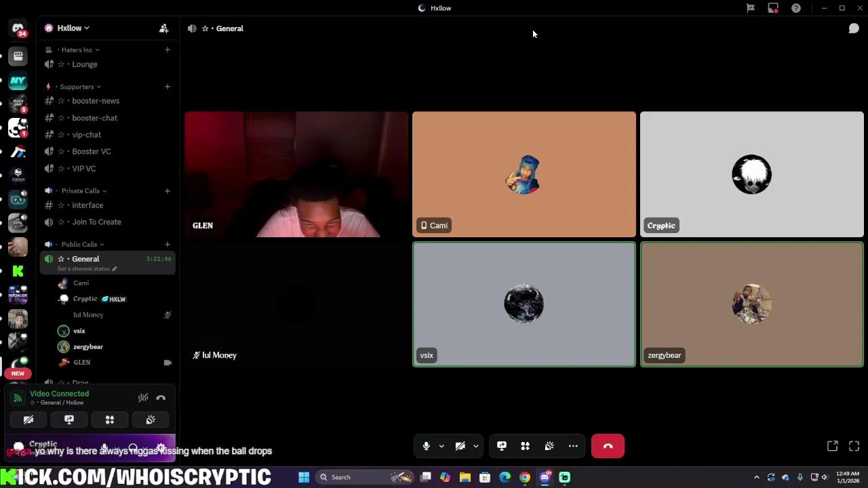This screenshot has height=488, width=868.
Task: Open soundboard from Video Connected panel
Action: pos(151,420)
